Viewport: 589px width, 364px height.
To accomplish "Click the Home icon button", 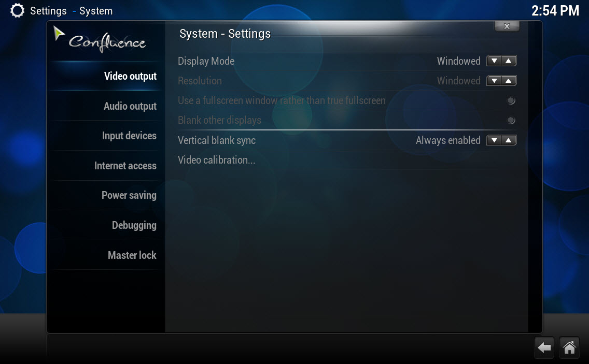I will pos(569,348).
